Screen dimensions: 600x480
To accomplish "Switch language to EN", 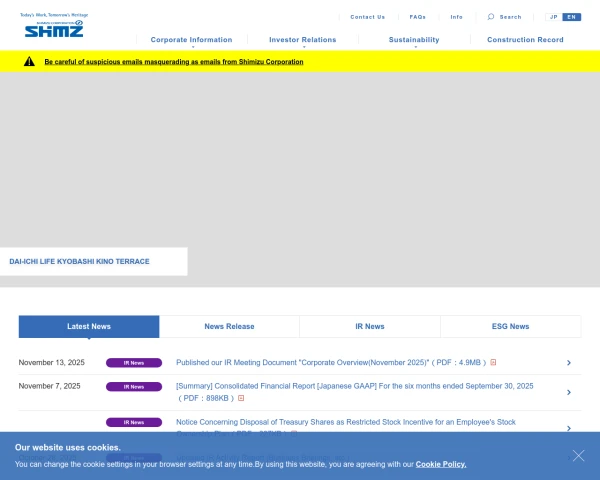I will [572, 17].
